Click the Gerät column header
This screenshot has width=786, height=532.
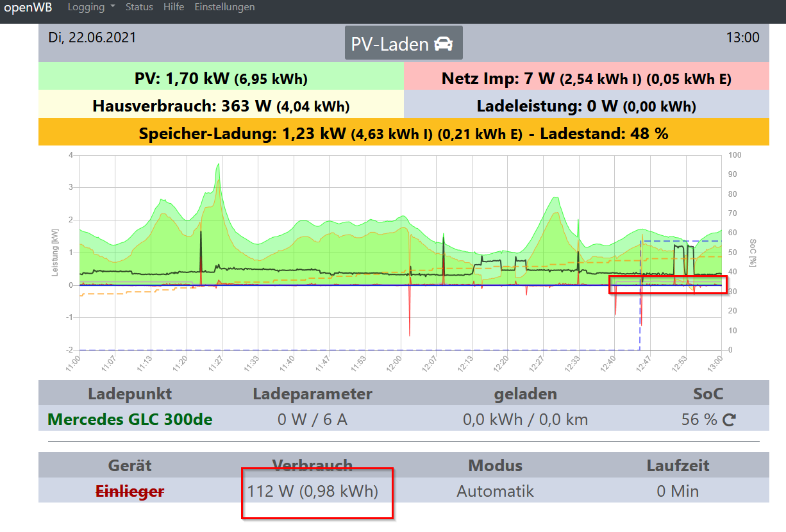(x=130, y=465)
